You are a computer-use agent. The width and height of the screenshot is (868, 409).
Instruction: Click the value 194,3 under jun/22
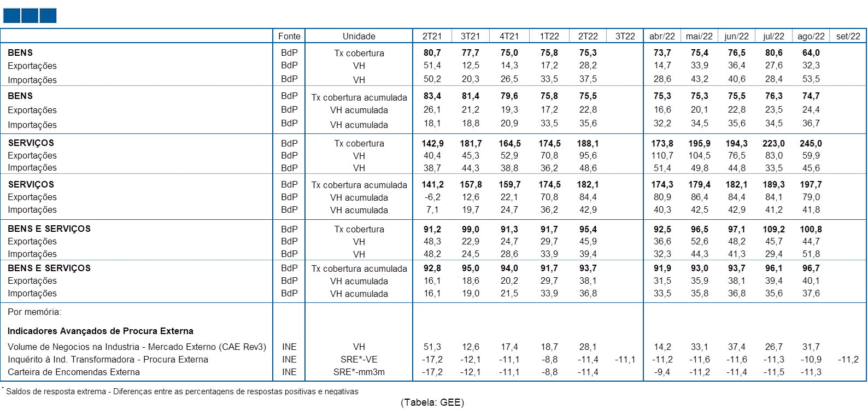click(736, 143)
